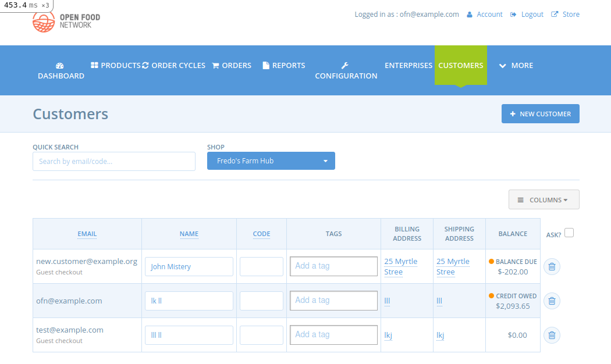Edit the John Mistery name field
Viewport: 611px width, 364px height.
[x=189, y=267]
